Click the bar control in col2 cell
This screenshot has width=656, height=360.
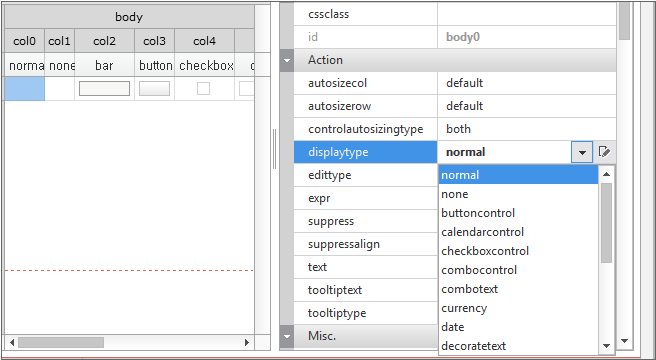(x=104, y=88)
